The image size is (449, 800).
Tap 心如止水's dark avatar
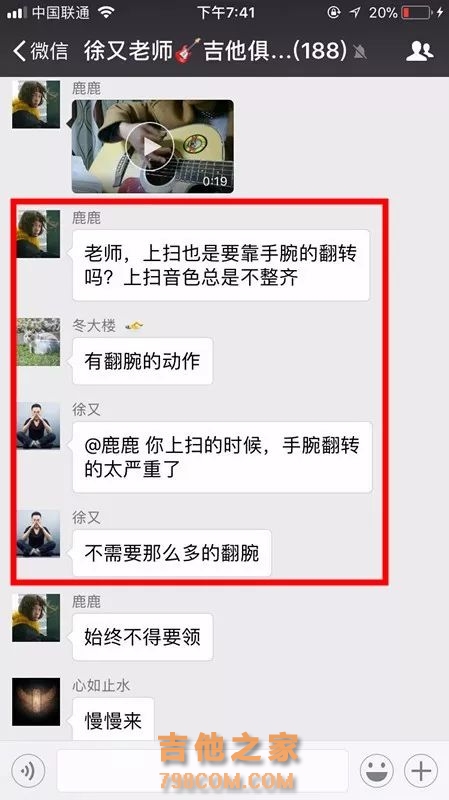tap(36, 702)
